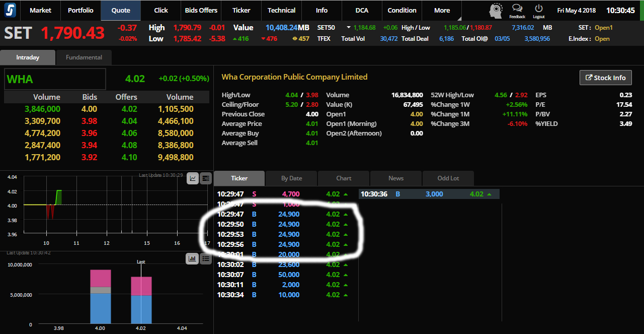Click the 10:30:36 ticker entry of 3,000
This screenshot has height=334, width=644.
coord(429,194)
